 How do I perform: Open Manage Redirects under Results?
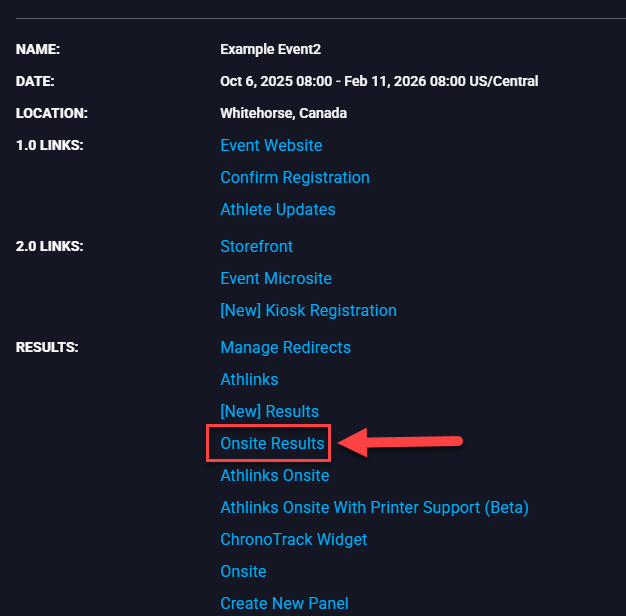tap(285, 348)
